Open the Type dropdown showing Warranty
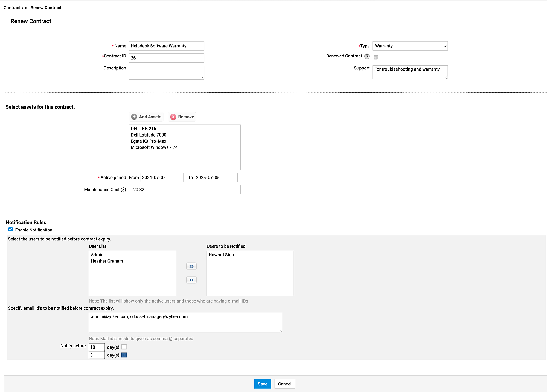Image resolution: width=547 pixels, height=392 pixels. tap(410, 46)
